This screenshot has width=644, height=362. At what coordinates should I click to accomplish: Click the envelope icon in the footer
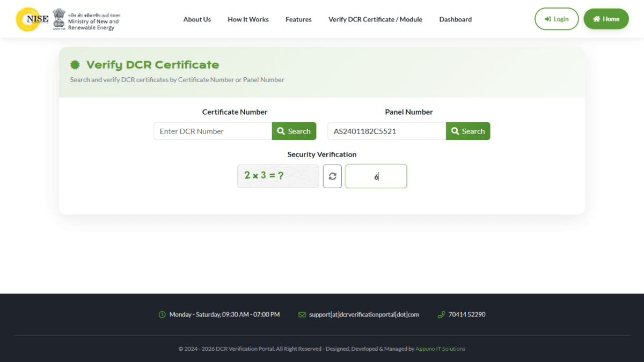[302, 315]
